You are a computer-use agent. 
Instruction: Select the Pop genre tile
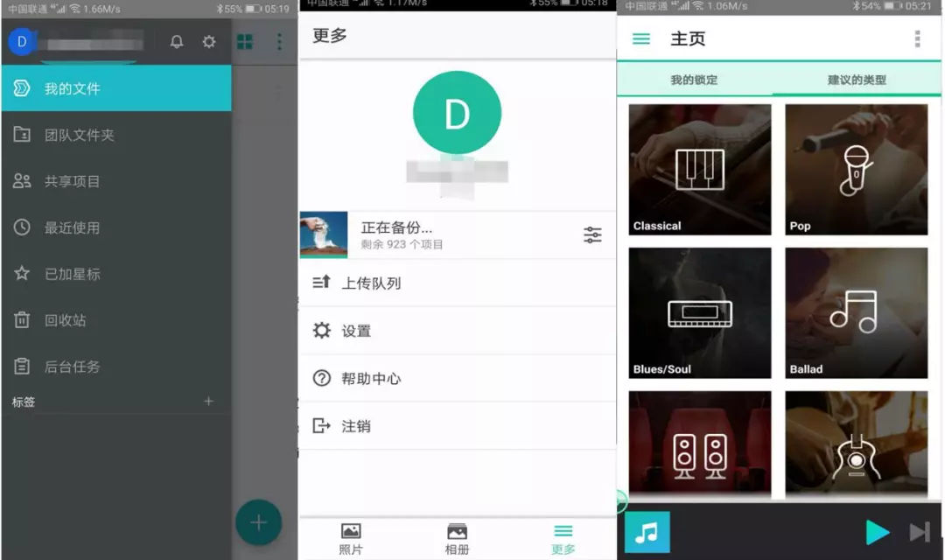coord(856,166)
